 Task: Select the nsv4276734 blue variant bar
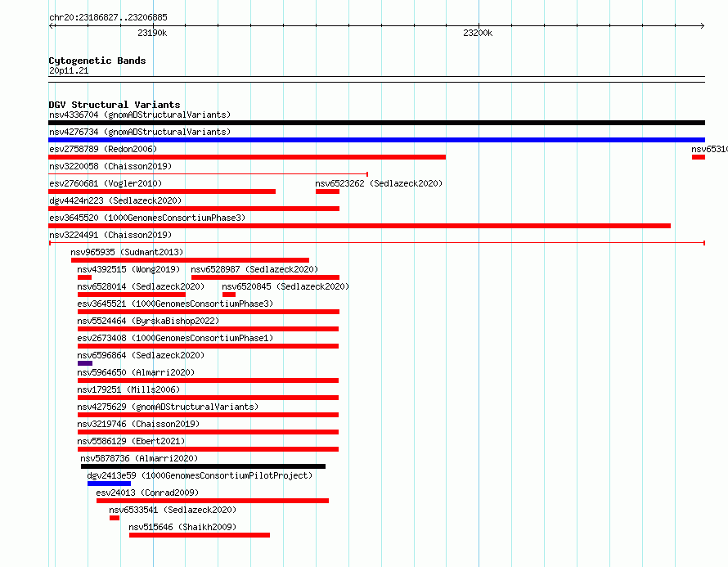[376, 140]
